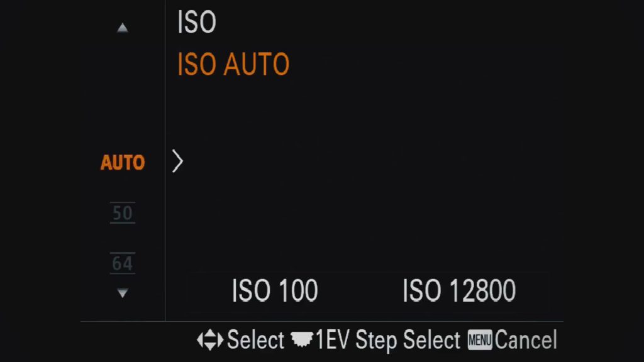The width and height of the screenshot is (644, 362).
Task: Open the ISO 12800 maximum setting
Action: click(458, 290)
